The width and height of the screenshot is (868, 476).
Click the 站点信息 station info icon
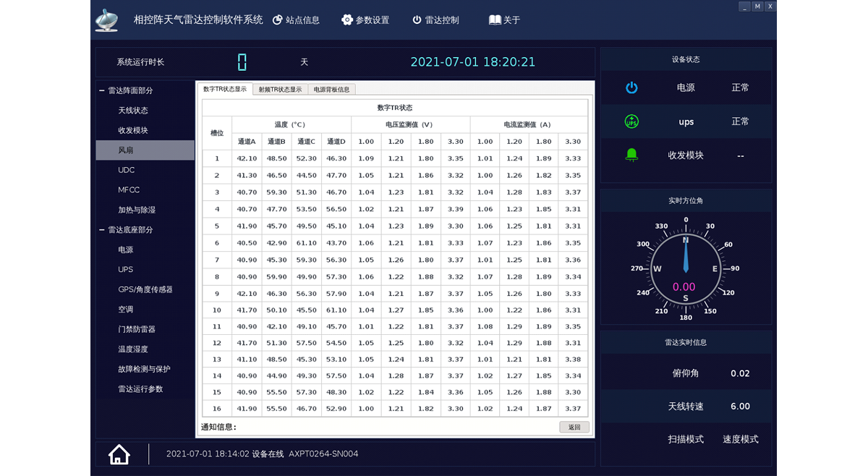tap(278, 20)
